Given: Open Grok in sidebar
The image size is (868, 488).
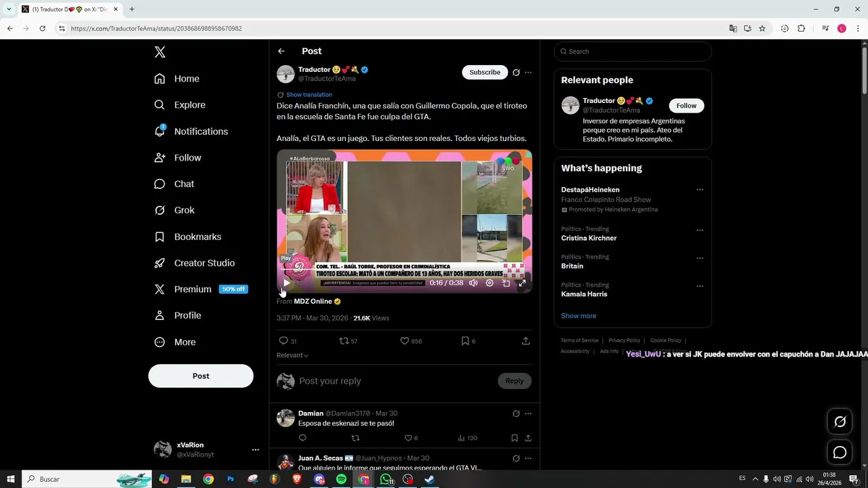Looking at the screenshot, I should pyautogui.click(x=174, y=210).
